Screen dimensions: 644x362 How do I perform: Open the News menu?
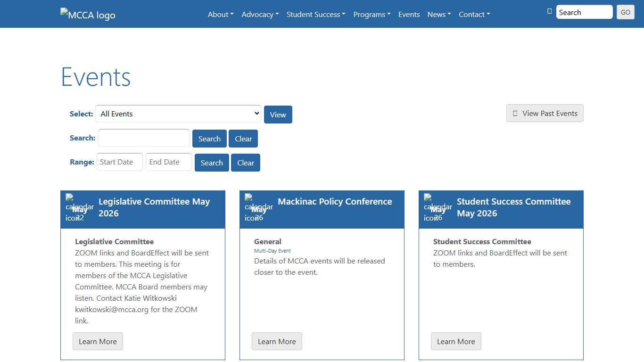(x=439, y=14)
